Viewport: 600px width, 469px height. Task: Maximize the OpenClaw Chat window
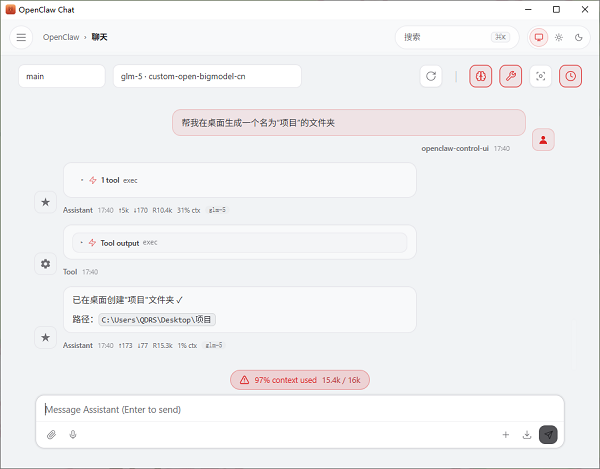point(556,10)
